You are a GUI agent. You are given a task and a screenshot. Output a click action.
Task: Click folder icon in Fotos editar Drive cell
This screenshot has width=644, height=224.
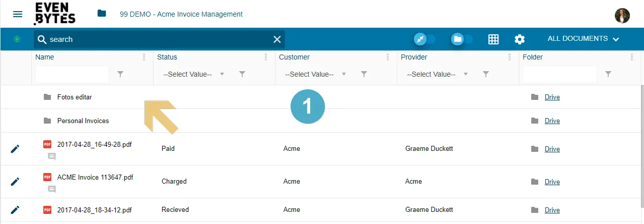coord(535,97)
